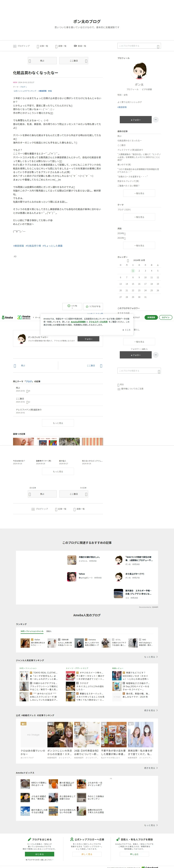Click the calendar previous-month arrow beside 2024年 10月

[128, 260]
